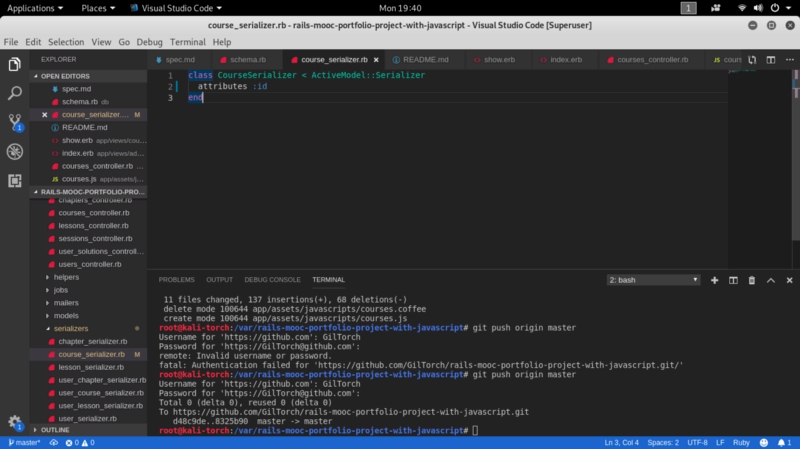Open the Debug menu

coord(149,42)
